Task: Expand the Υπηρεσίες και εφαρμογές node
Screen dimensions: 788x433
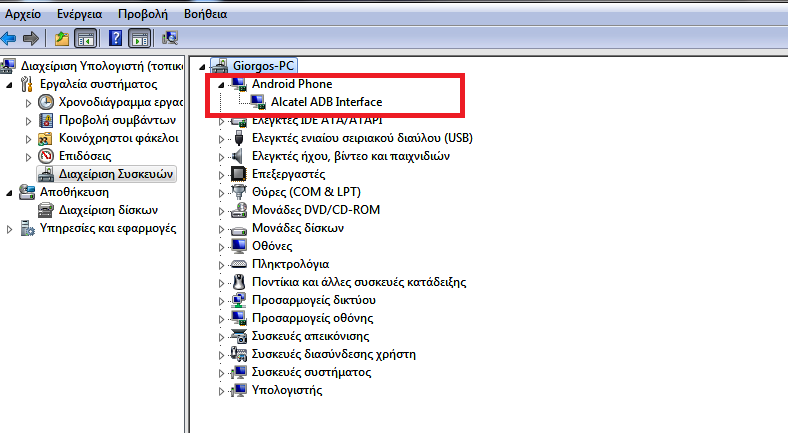Action: [9, 229]
